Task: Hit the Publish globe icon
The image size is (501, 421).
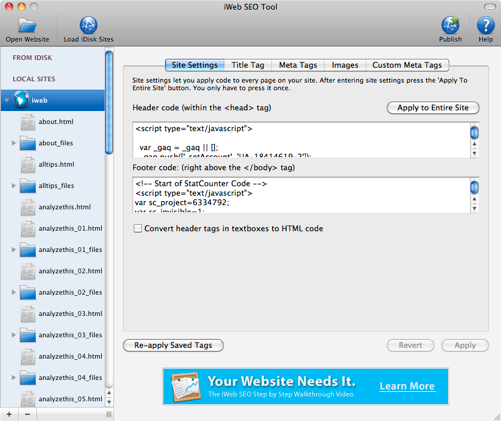Action: tap(450, 25)
